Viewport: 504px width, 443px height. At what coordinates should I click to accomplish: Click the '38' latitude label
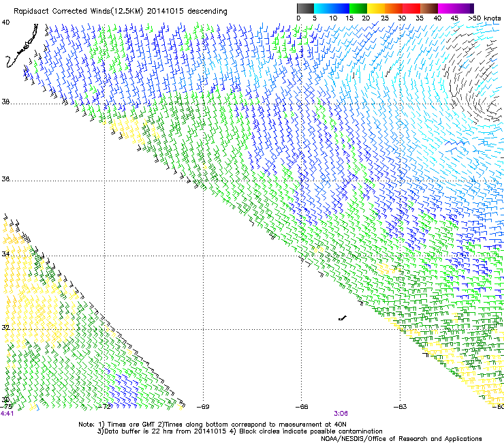[x=5, y=102]
